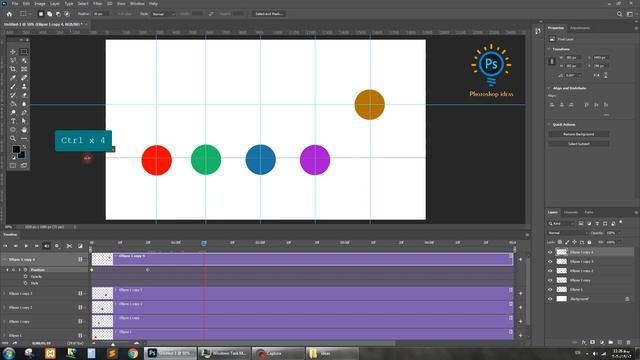
Task: Open the layer blend mode Normal dropdown
Action: pyautogui.click(x=567, y=233)
